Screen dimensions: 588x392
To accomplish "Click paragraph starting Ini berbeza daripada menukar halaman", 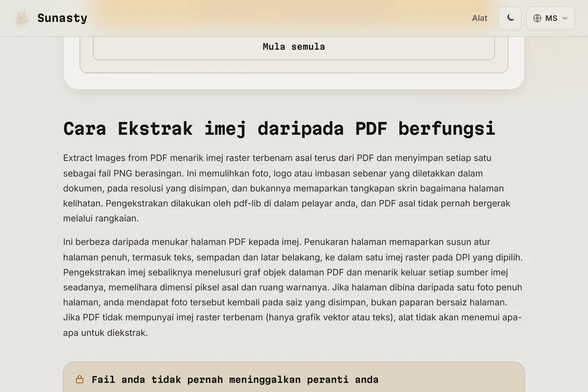I will coord(293,287).
